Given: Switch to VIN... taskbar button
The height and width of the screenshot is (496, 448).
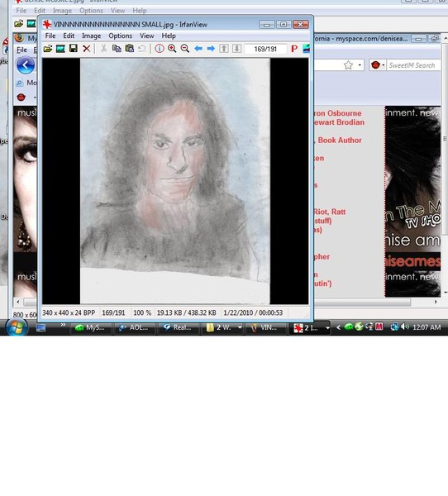Looking at the screenshot, I should coord(265,327).
